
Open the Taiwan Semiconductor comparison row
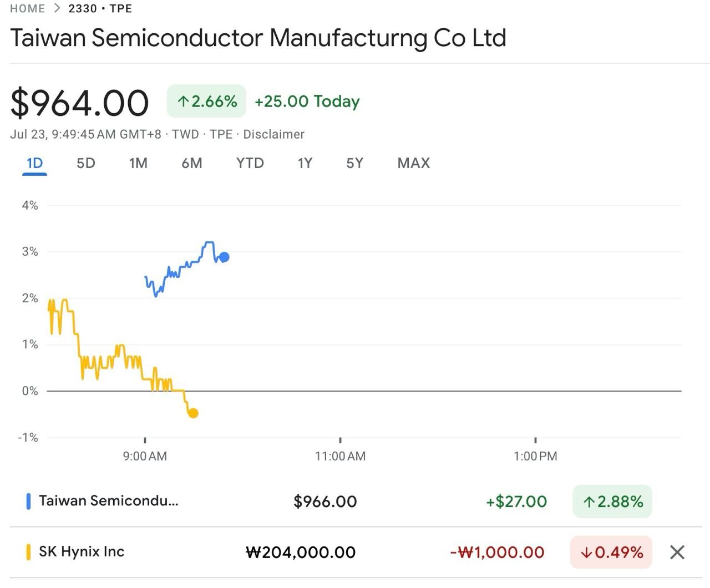pyautogui.click(x=109, y=501)
